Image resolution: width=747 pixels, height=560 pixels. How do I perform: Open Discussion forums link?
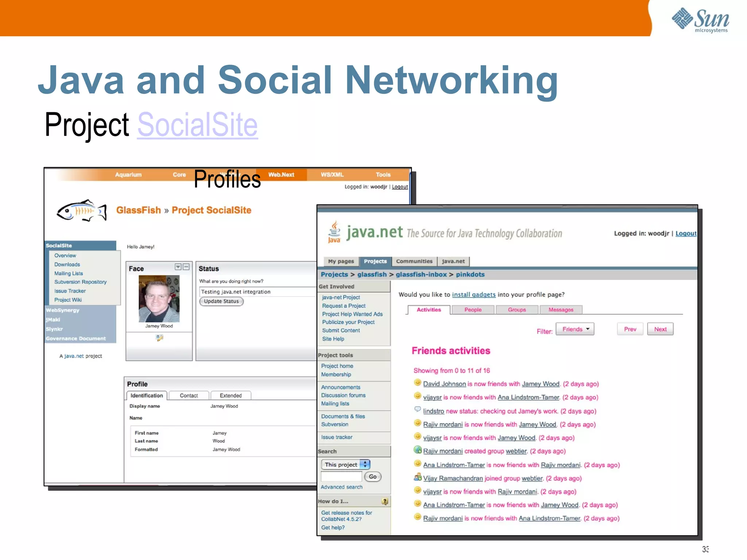tap(343, 395)
